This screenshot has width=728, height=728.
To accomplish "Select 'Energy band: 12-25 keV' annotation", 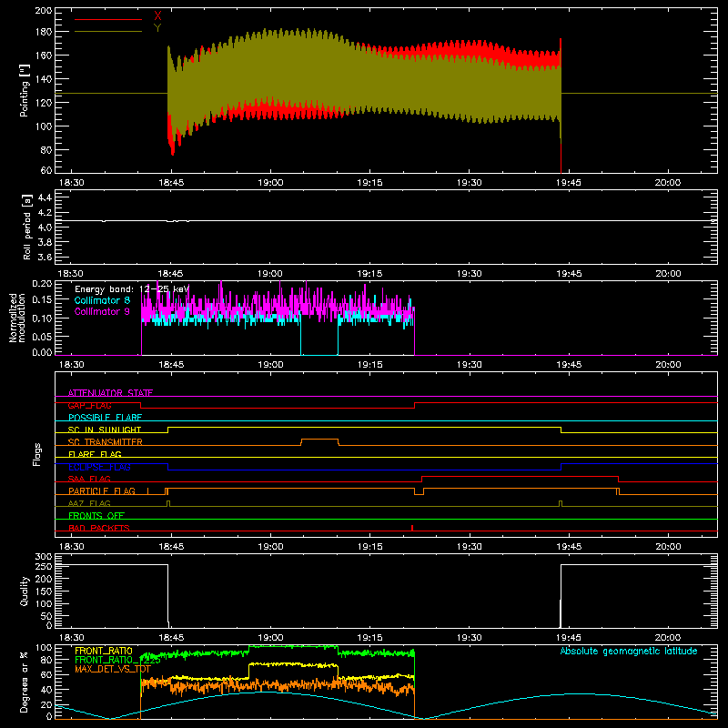I will pos(132,289).
